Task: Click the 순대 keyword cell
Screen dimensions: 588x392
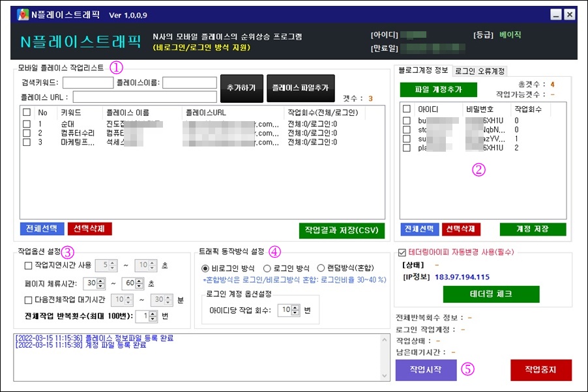Action: click(68, 124)
